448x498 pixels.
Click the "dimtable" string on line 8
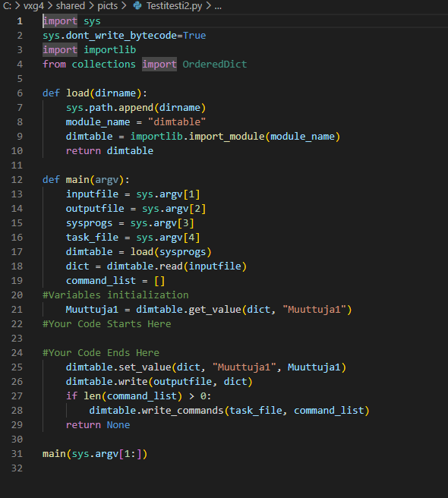click(177, 122)
